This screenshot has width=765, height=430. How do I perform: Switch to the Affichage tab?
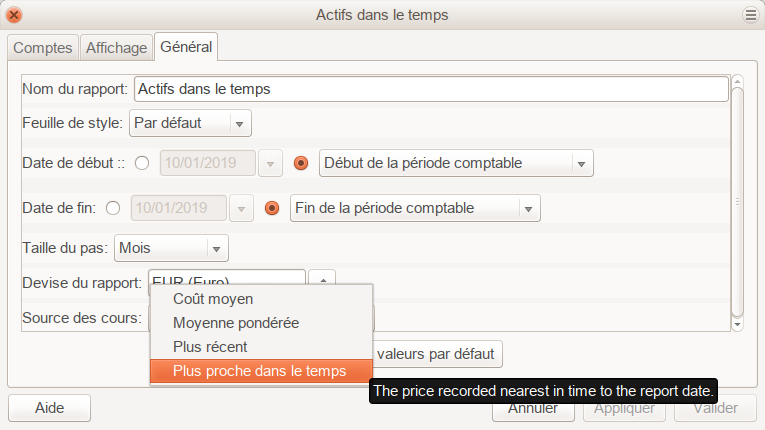point(117,47)
